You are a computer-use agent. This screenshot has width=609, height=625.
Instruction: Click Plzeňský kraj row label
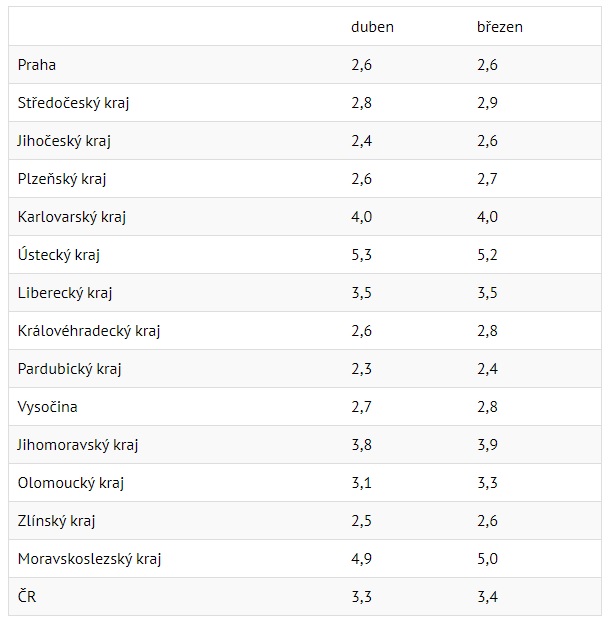point(62,179)
